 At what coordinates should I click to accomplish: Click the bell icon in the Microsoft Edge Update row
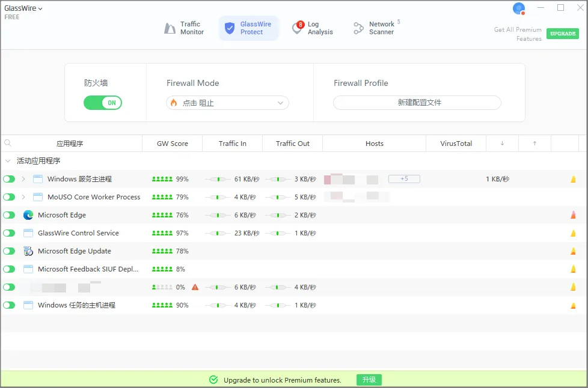pyautogui.click(x=573, y=251)
